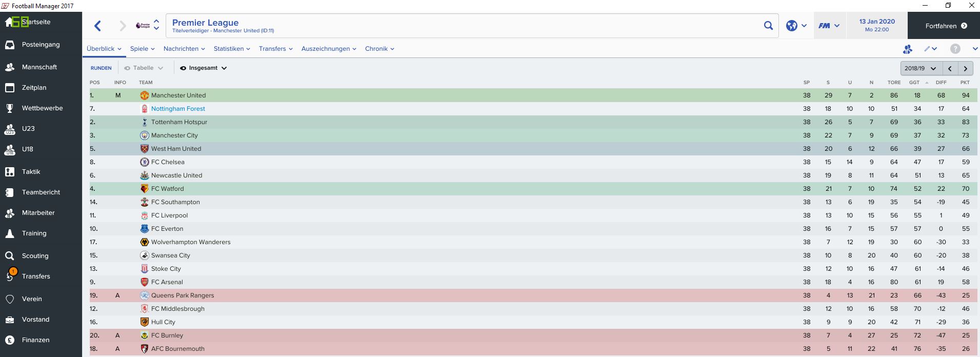Toggle the Tabelle view eye option

click(144, 68)
